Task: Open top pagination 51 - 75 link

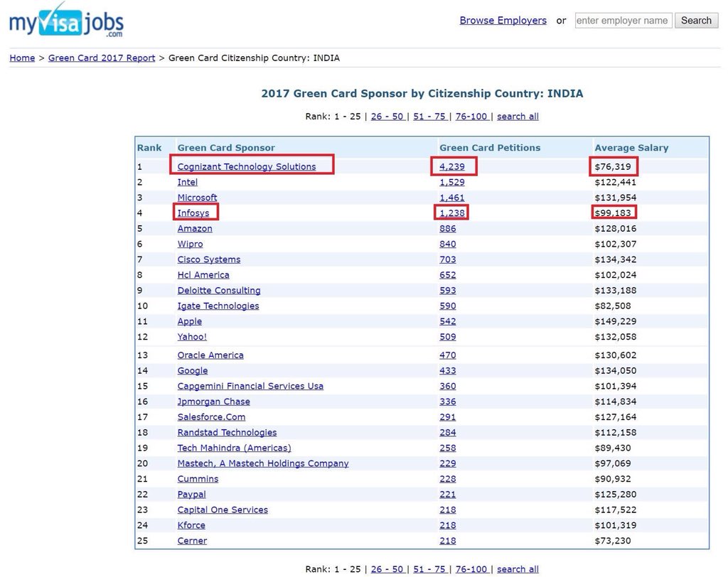Action: 429,117
